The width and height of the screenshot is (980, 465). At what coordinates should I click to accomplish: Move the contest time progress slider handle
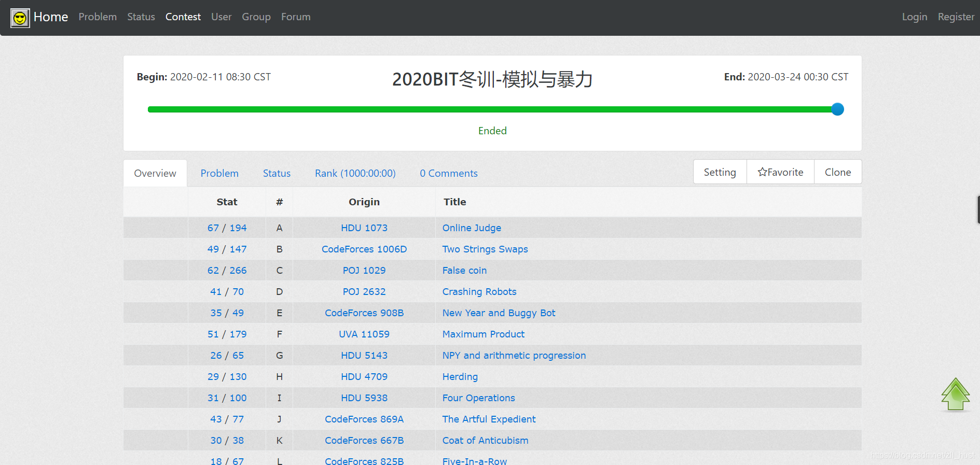837,109
